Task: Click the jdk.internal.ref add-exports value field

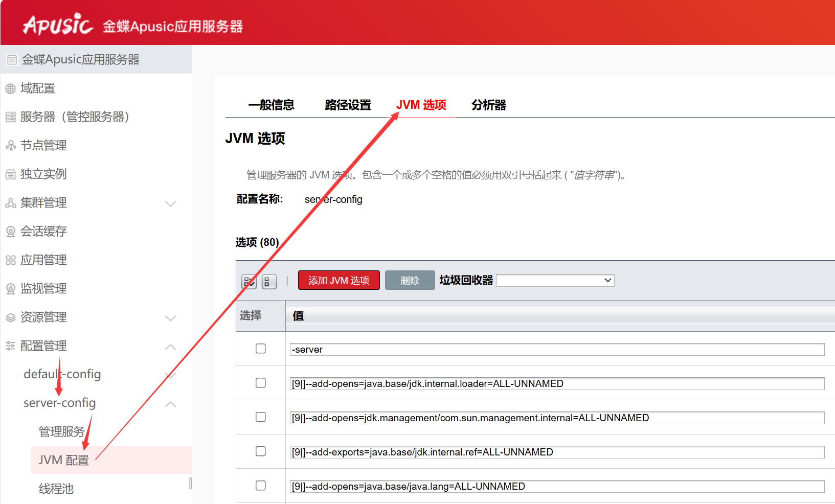Action: pyautogui.click(x=556, y=452)
